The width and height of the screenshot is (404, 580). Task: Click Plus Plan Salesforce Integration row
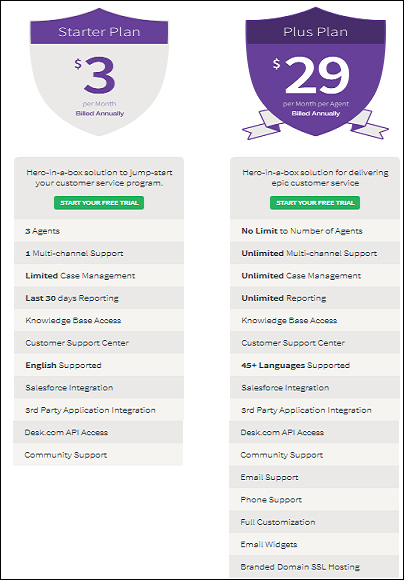click(315, 388)
